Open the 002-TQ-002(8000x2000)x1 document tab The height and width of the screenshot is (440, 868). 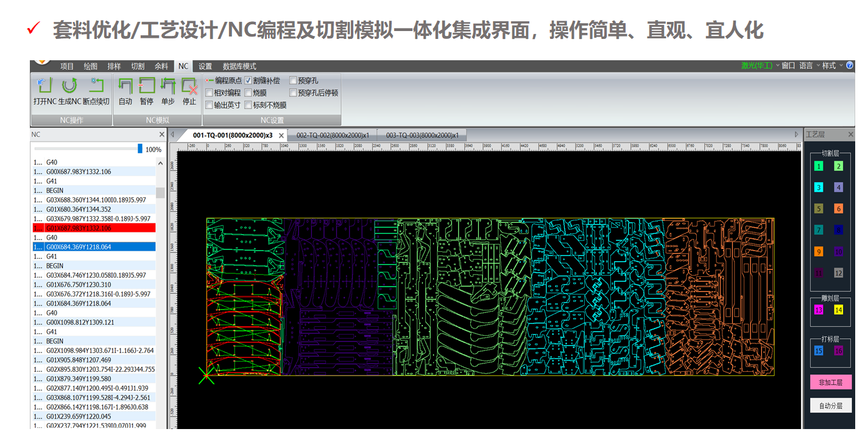pos(333,135)
